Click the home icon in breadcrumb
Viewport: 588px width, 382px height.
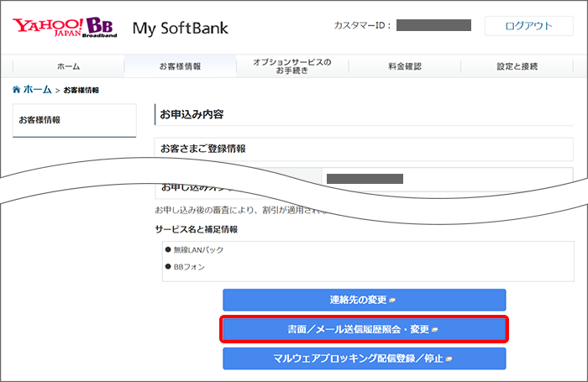pyautogui.click(x=17, y=90)
